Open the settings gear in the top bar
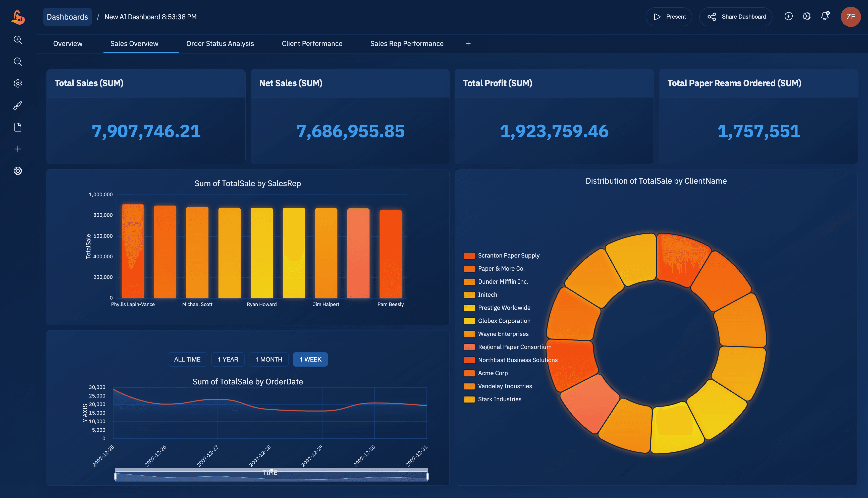 coord(806,16)
